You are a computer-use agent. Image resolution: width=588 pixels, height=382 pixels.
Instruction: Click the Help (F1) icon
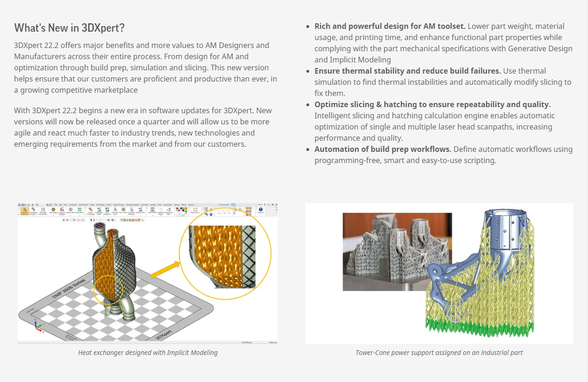pyautogui.click(x=261, y=211)
